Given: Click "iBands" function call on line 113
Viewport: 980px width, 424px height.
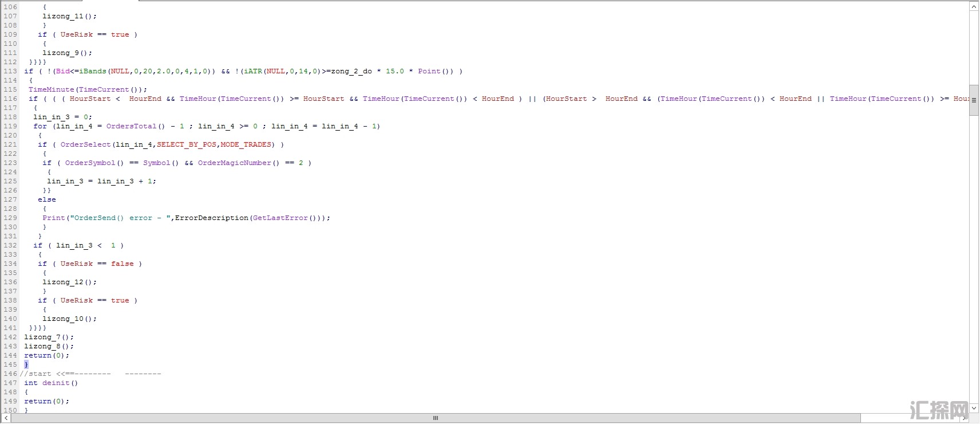Looking at the screenshot, I should tap(92, 71).
